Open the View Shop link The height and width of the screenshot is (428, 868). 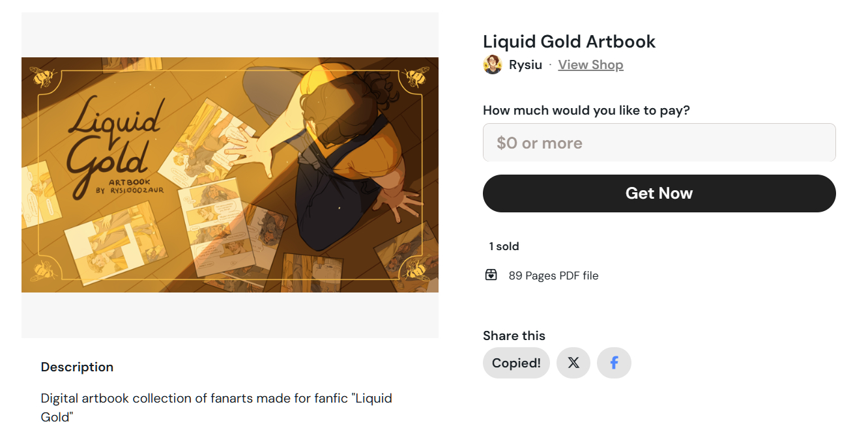pyautogui.click(x=590, y=64)
